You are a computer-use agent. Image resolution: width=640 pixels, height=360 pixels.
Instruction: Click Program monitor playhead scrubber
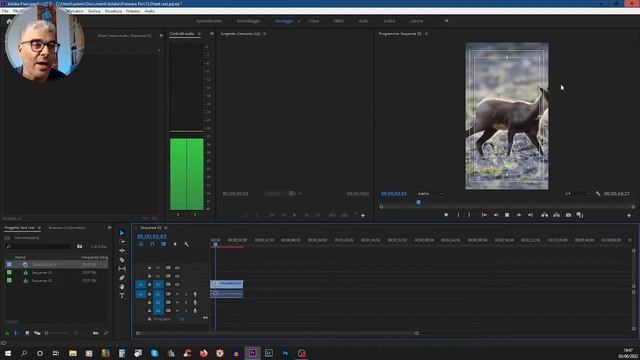click(x=418, y=202)
